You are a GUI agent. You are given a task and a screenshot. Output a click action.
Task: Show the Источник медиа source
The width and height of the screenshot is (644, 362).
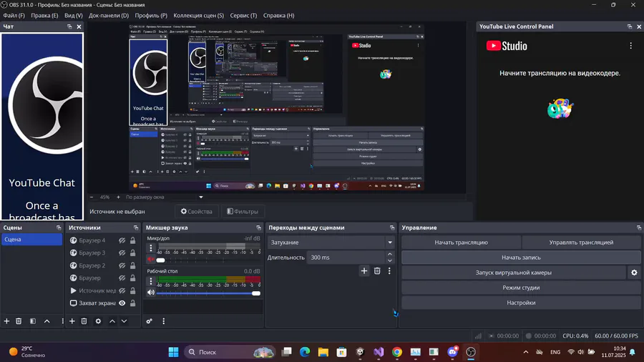[122, 290]
